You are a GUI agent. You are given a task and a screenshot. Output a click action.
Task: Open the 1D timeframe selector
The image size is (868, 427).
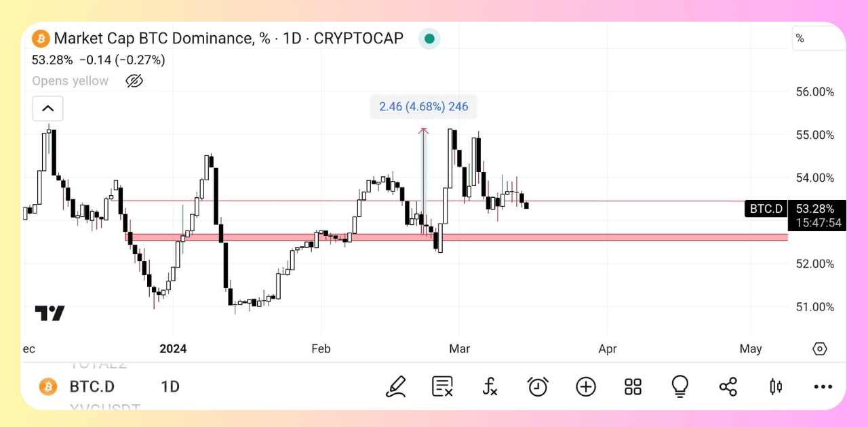pos(170,386)
